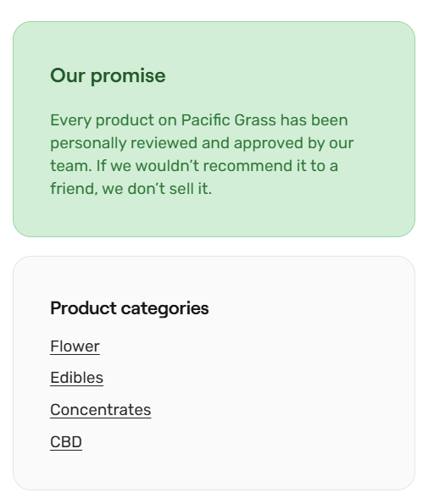The width and height of the screenshot is (434, 504).
Task: Click the word 'categories' in the gray card heading
Action: [164, 309]
